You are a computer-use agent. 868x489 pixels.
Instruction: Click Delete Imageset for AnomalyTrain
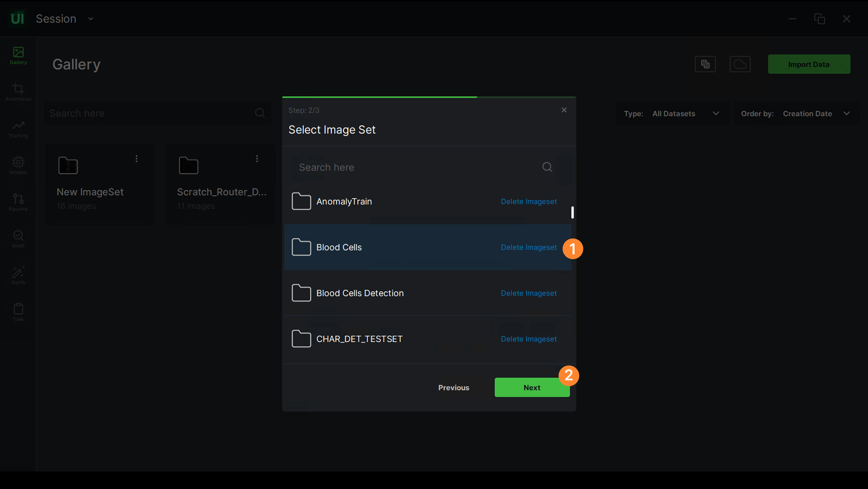point(528,201)
